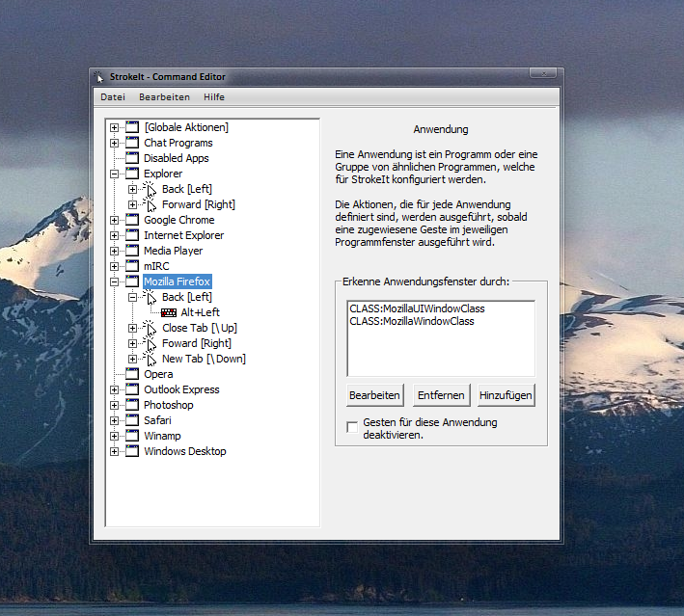Click the Media Player application icon

pos(132,251)
